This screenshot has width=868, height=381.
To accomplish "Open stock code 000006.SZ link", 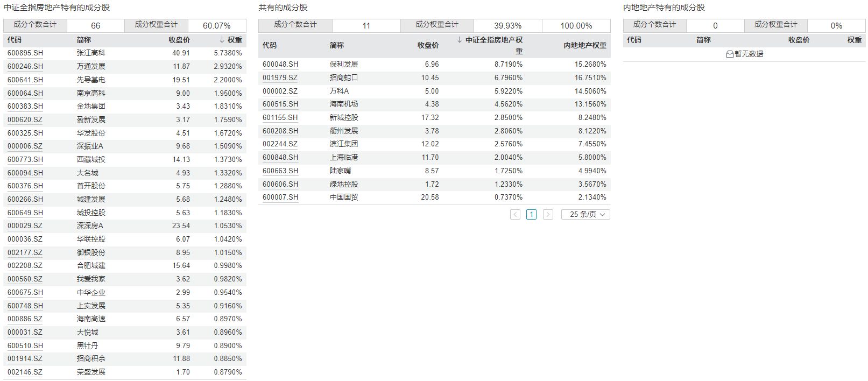I will 25,146.
